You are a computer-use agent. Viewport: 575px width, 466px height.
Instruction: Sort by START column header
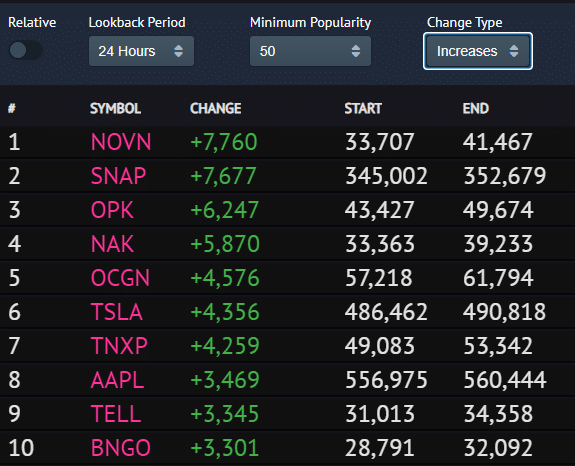[x=363, y=109]
